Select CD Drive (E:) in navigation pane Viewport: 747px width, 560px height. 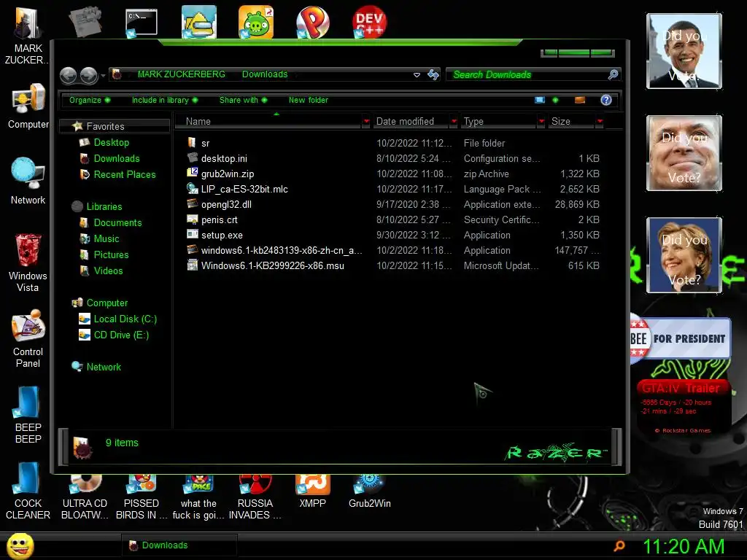coord(121,335)
